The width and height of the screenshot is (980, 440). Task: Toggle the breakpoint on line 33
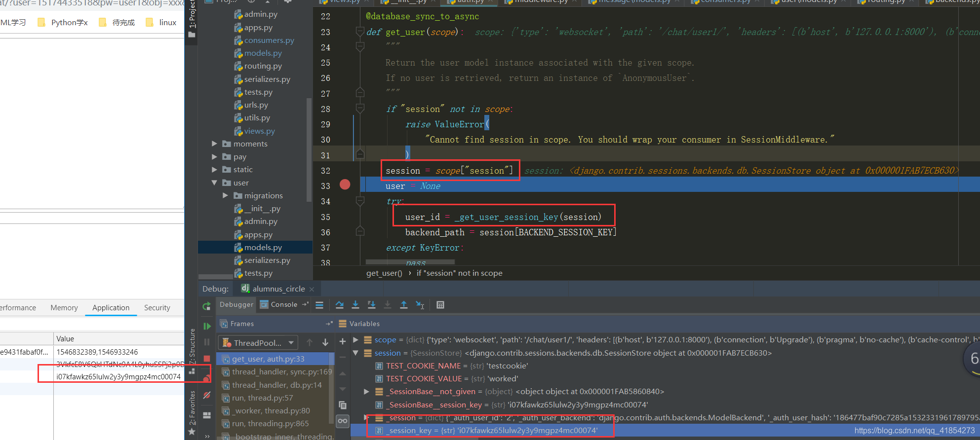345,184
